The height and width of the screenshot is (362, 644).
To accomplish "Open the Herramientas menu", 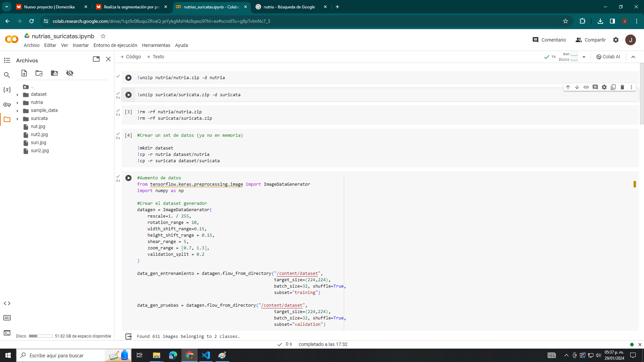I will (x=156, y=45).
